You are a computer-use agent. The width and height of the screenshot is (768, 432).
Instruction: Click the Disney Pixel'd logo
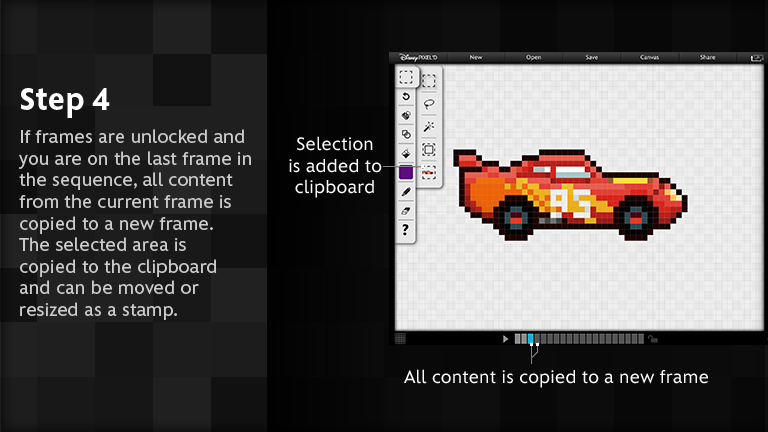pyautogui.click(x=418, y=57)
